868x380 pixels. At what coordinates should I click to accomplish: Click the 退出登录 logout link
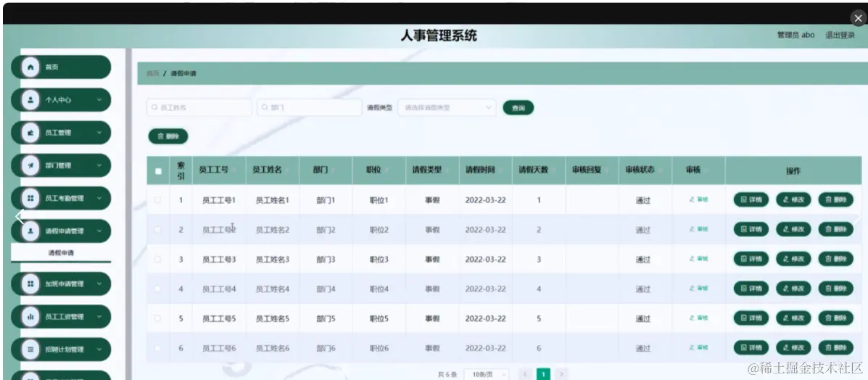[840, 35]
